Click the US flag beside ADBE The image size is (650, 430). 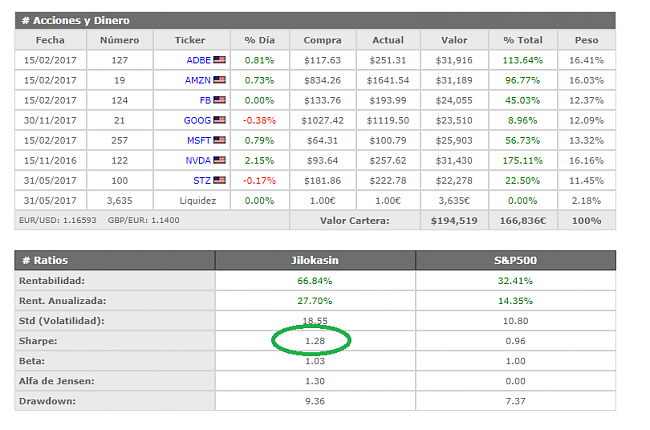(219, 60)
